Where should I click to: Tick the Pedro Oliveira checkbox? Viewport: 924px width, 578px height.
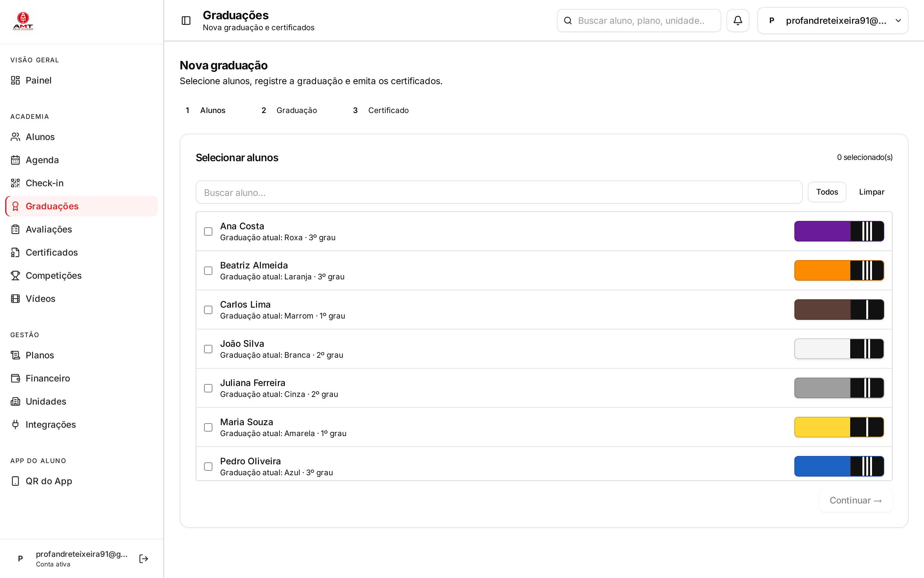tap(208, 467)
